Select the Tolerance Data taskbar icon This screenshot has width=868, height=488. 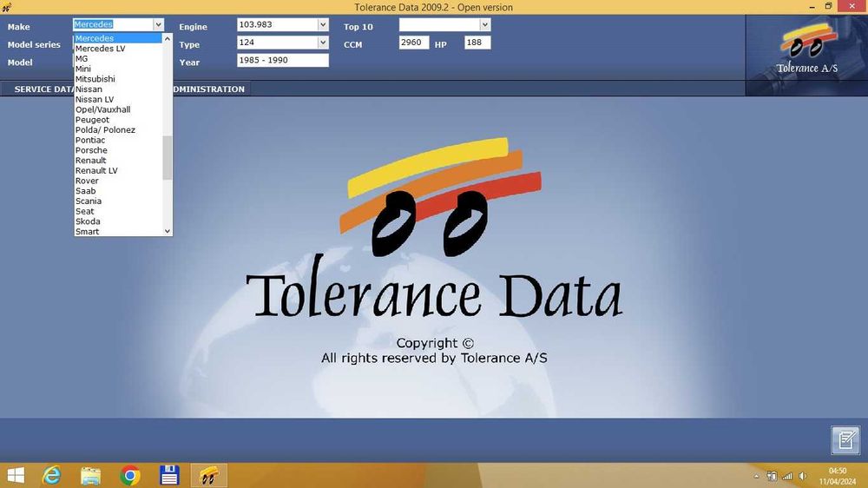[208, 475]
